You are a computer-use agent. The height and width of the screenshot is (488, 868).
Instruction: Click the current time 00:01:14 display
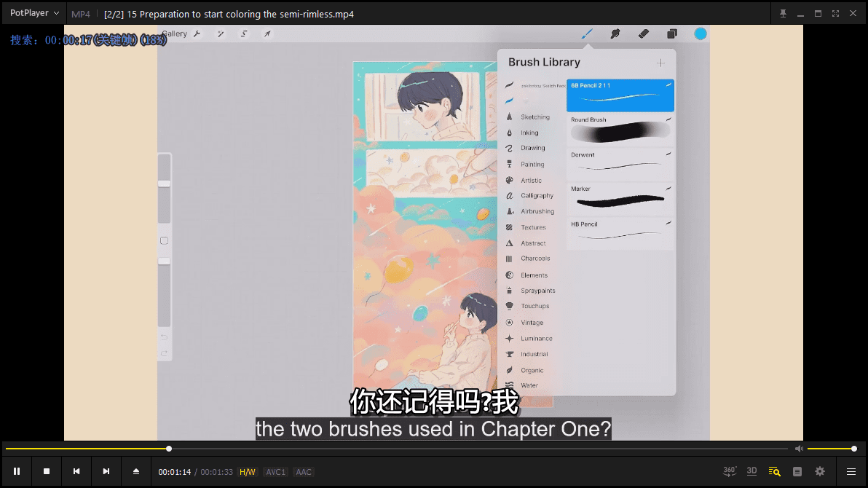(174, 472)
